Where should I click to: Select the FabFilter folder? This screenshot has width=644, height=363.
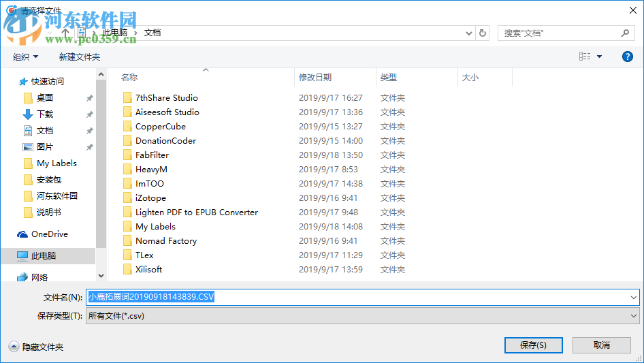[x=152, y=155]
